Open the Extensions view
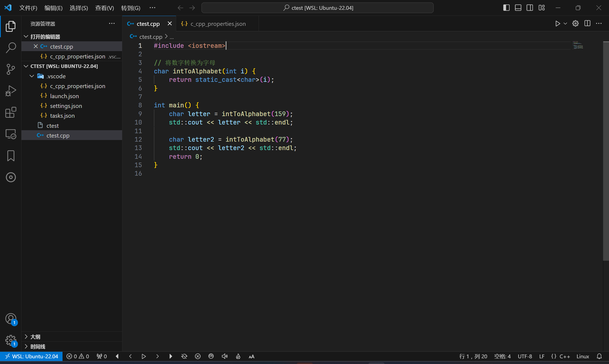 11,112
